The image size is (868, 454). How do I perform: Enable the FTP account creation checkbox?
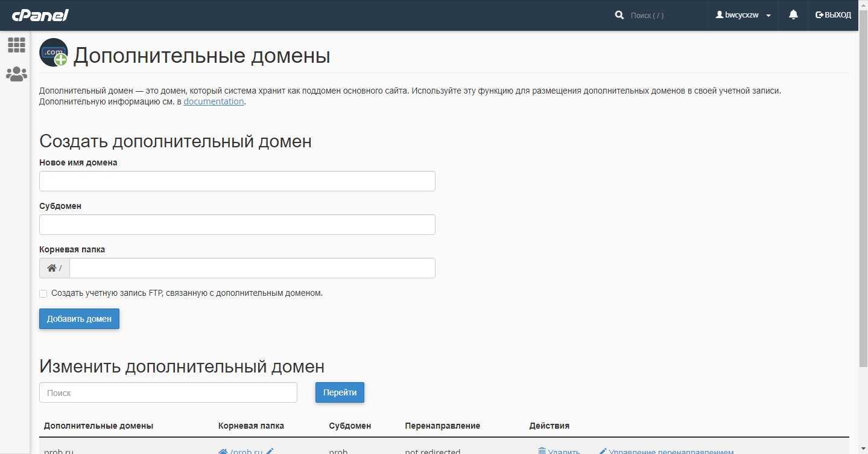click(43, 293)
